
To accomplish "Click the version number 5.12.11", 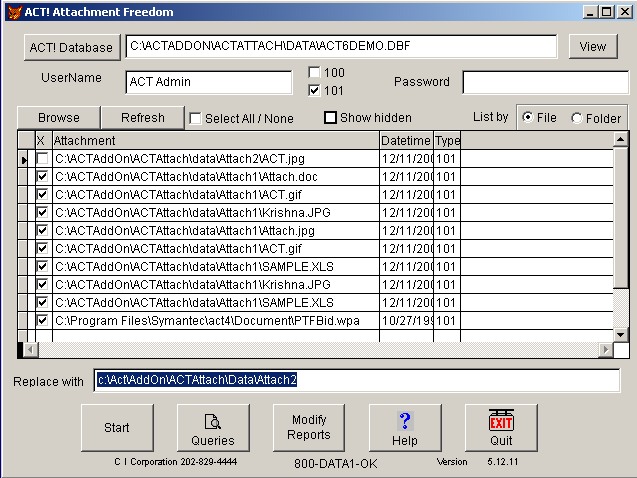I will click(x=503, y=462).
